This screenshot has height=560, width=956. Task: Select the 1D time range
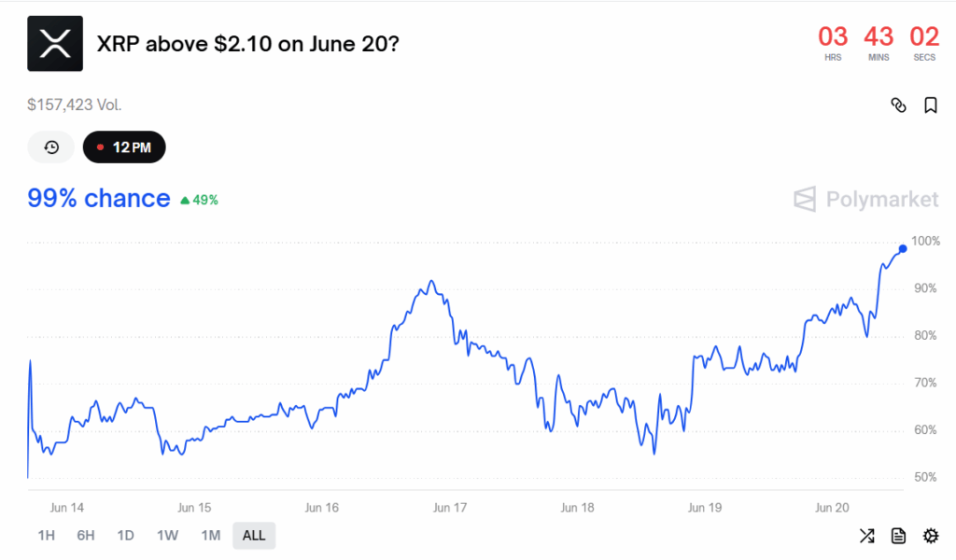click(126, 536)
